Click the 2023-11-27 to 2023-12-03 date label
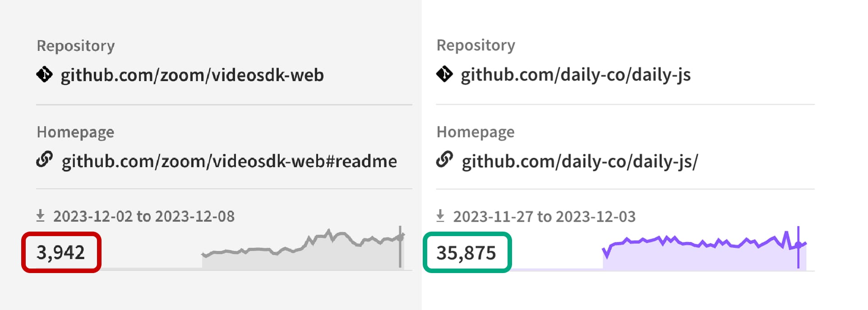Image resolution: width=868 pixels, height=310 pixels. (x=544, y=217)
